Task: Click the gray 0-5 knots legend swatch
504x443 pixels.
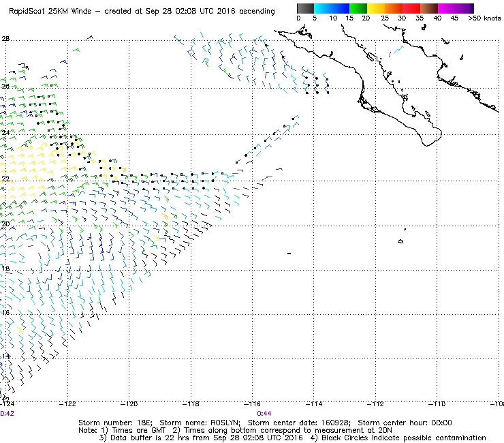Action: [x=305, y=8]
